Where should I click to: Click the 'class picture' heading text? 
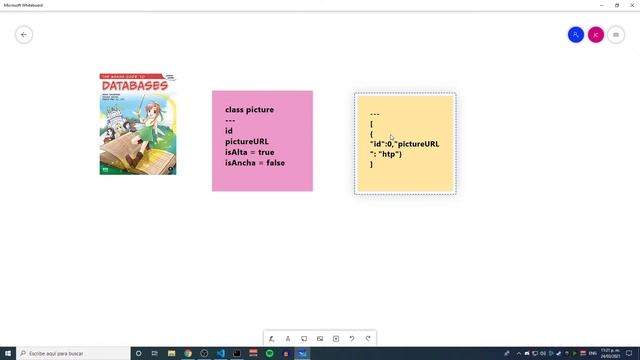pos(249,109)
